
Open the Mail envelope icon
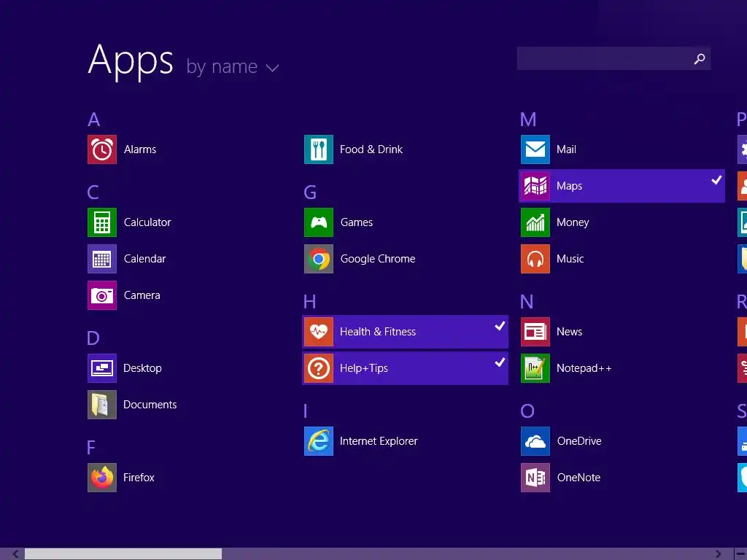(535, 149)
